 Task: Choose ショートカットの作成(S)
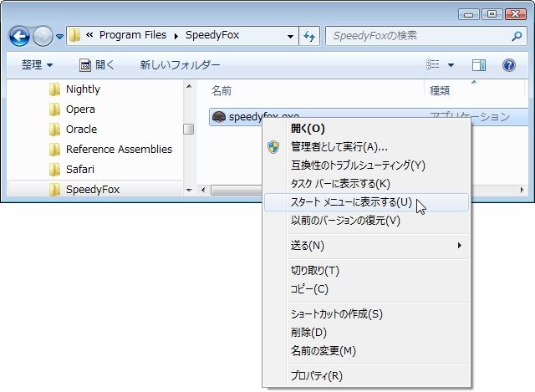tap(366, 314)
